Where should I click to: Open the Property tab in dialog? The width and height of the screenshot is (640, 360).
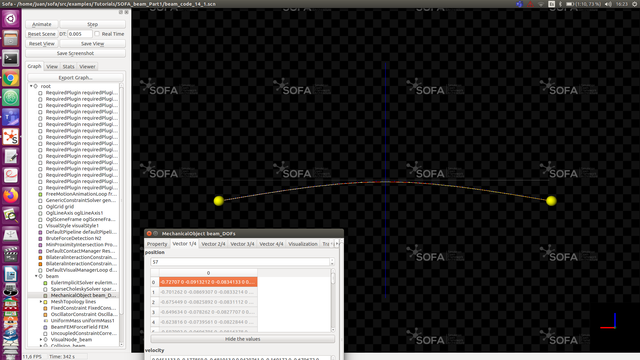tap(157, 244)
